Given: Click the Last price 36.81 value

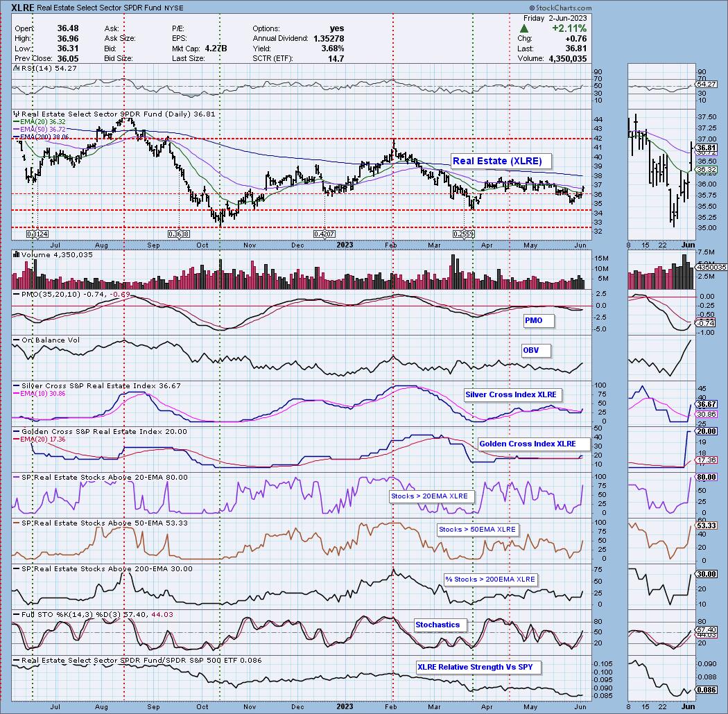Looking at the screenshot, I should 578,49.
